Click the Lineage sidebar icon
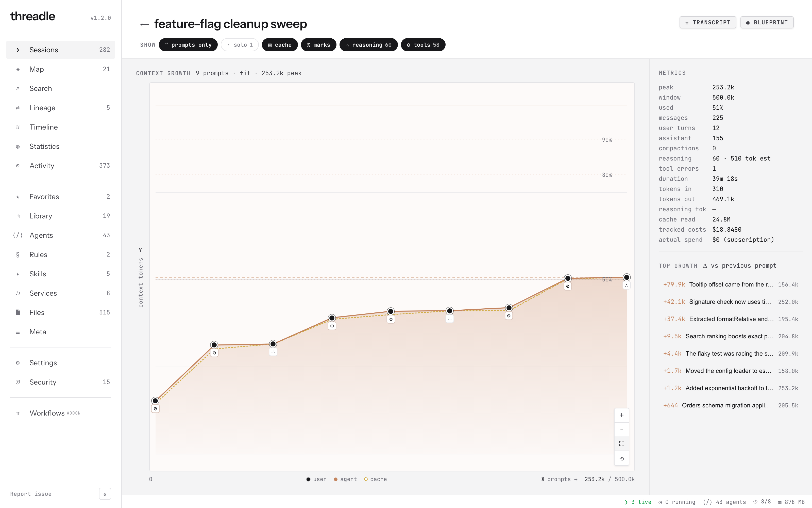Viewport: 812px width, 508px height. (x=18, y=108)
